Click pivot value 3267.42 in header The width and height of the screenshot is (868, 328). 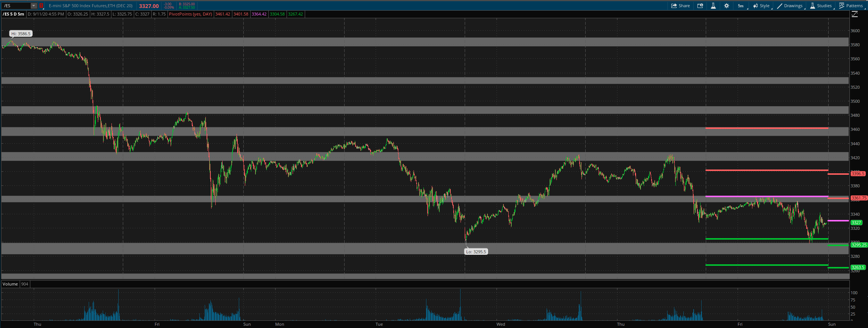click(x=296, y=14)
